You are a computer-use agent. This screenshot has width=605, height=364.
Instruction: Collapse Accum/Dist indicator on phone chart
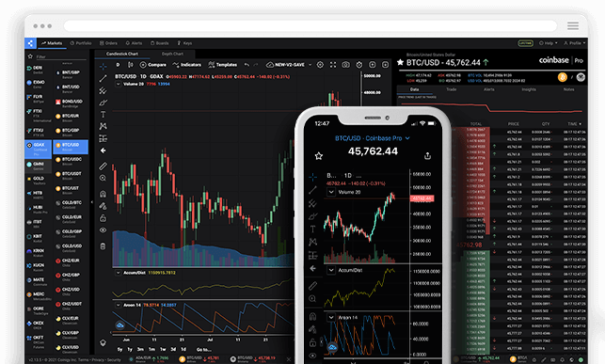pos(331,270)
